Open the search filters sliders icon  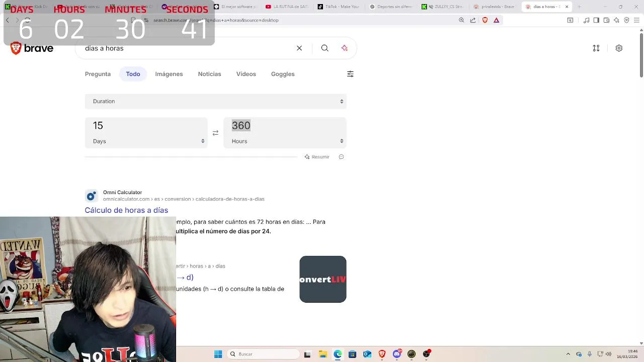click(x=350, y=74)
